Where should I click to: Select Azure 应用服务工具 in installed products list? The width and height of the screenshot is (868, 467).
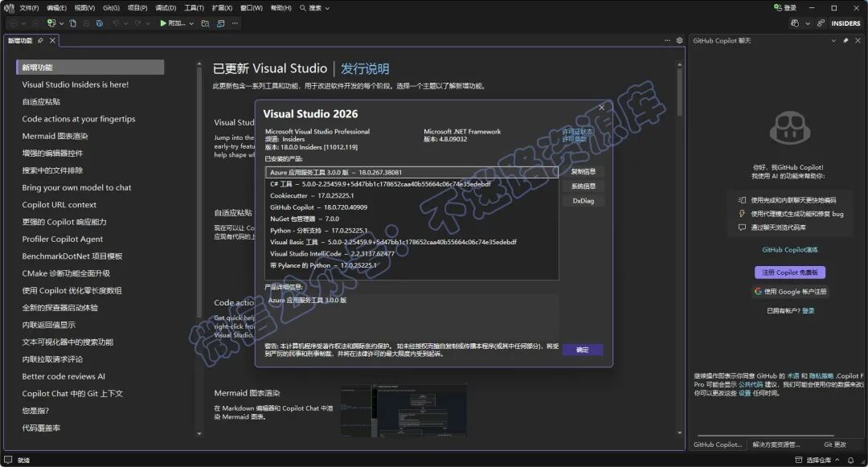(411, 172)
